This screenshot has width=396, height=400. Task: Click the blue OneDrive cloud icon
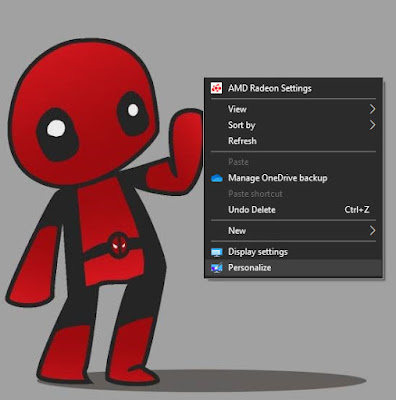217,178
